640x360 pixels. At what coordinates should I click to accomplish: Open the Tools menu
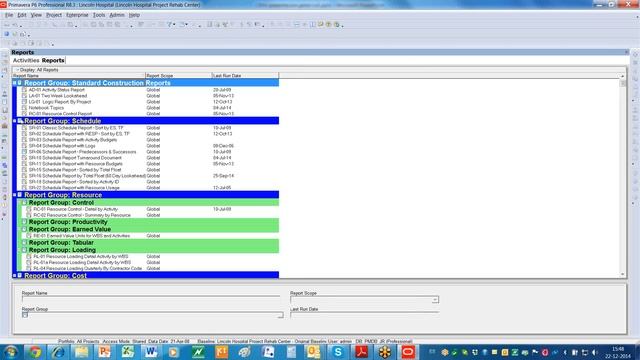tap(99, 15)
